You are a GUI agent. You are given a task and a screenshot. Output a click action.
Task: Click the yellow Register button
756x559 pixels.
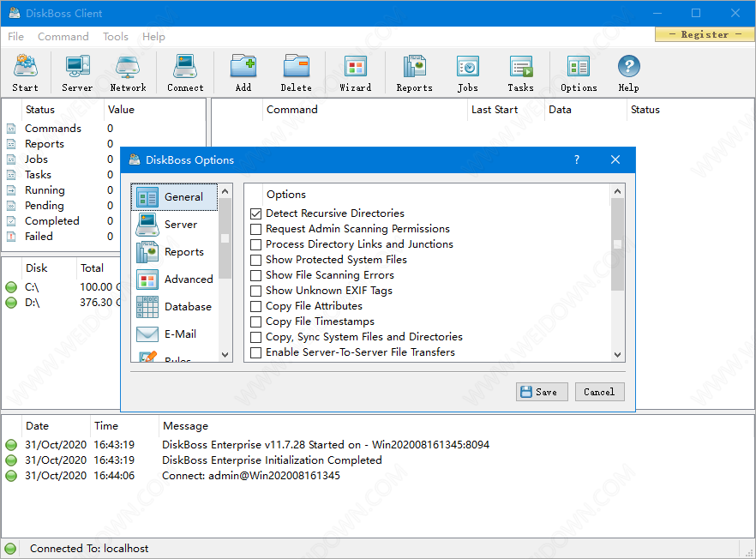[x=705, y=34]
